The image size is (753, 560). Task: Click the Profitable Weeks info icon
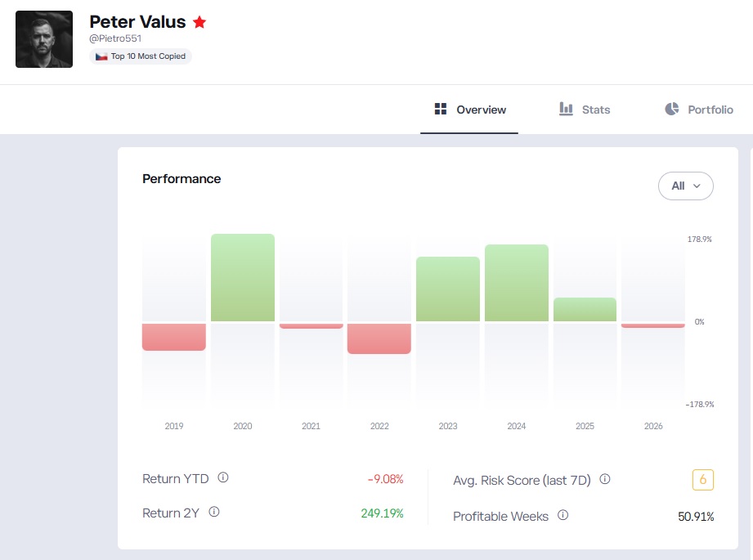coord(563,515)
